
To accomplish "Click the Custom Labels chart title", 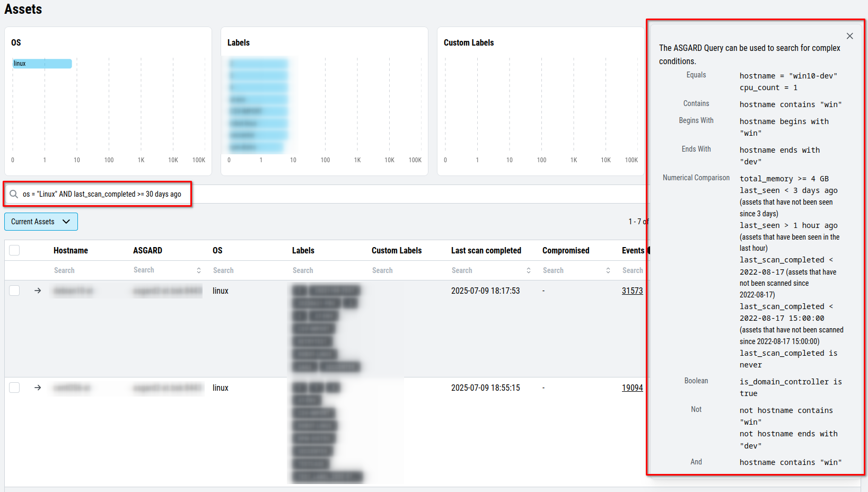I will pos(469,42).
